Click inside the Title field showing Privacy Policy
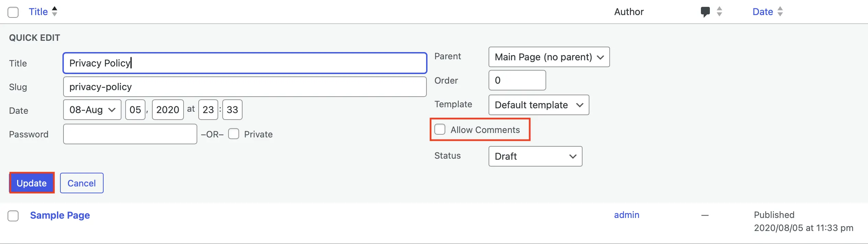Image resolution: width=868 pixels, height=244 pixels. tap(244, 63)
